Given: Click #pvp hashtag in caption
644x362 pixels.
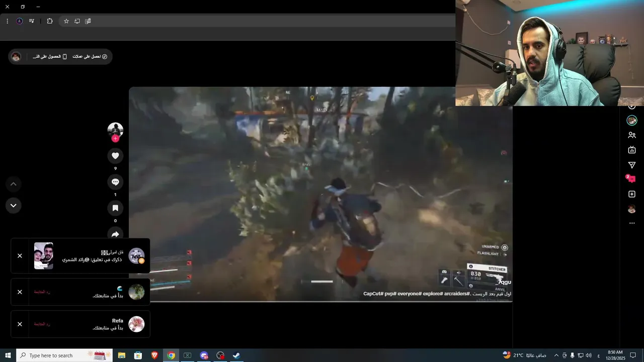Looking at the screenshot, I should (x=390, y=294).
